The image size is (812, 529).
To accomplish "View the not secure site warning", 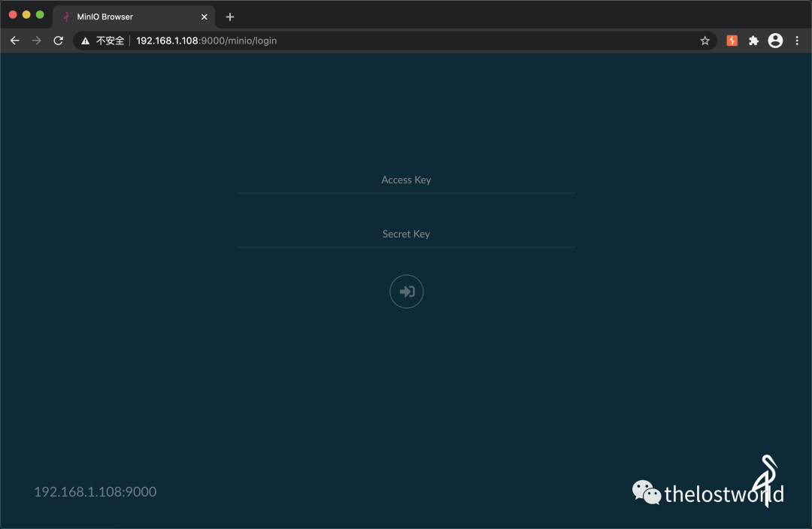I will point(102,41).
